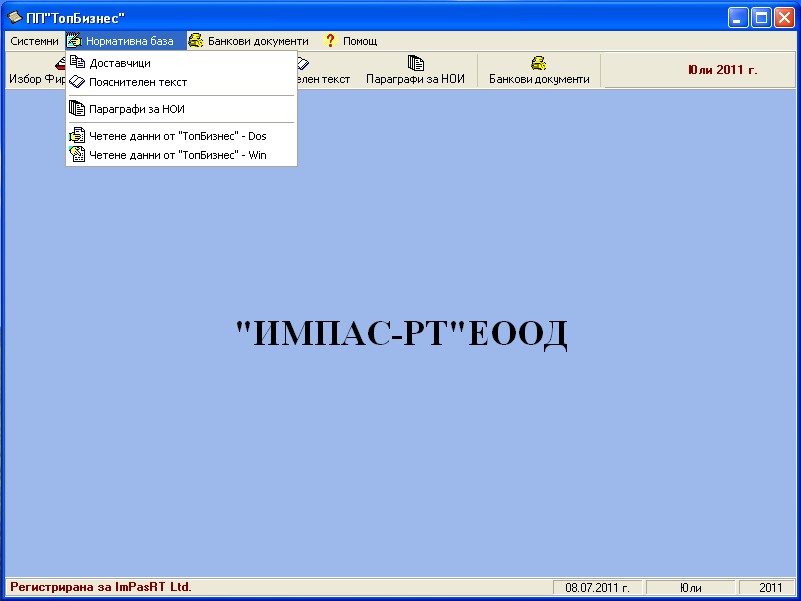
Task: Click the Регистрирана за ImPasRT Ltd. status text
Action: point(101,587)
